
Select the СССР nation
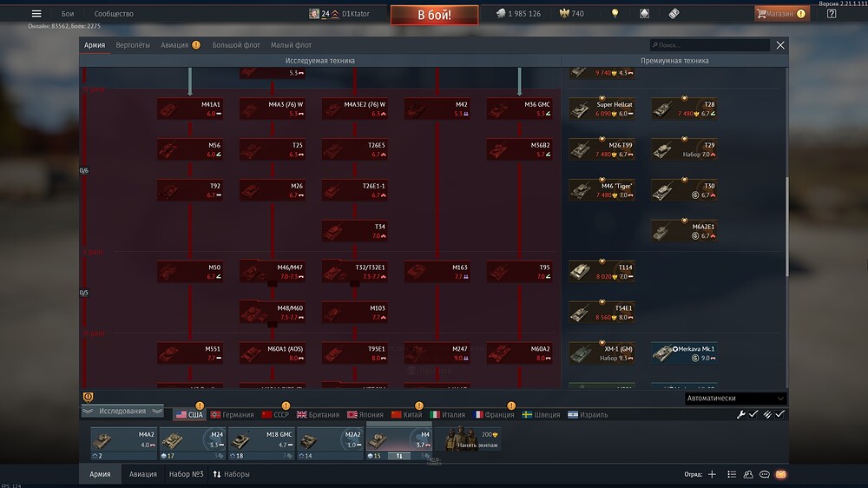click(275, 414)
